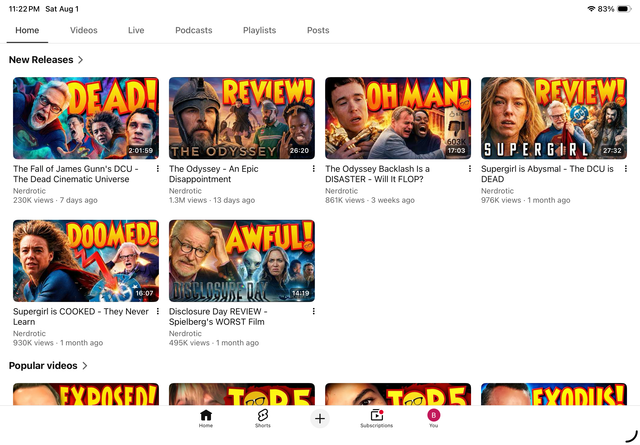Switch to the Playlists tab

pyautogui.click(x=260, y=30)
